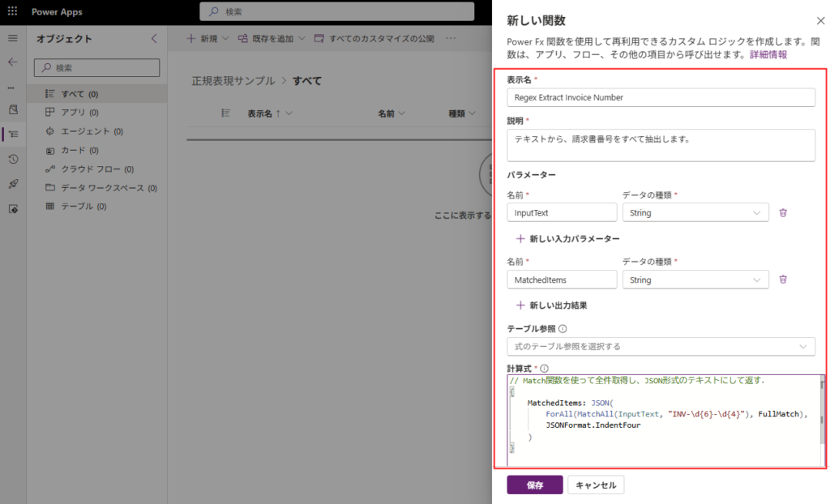The width and height of the screenshot is (830, 504).
Task: Click the rocket icon in left rail
Action: tap(12, 184)
